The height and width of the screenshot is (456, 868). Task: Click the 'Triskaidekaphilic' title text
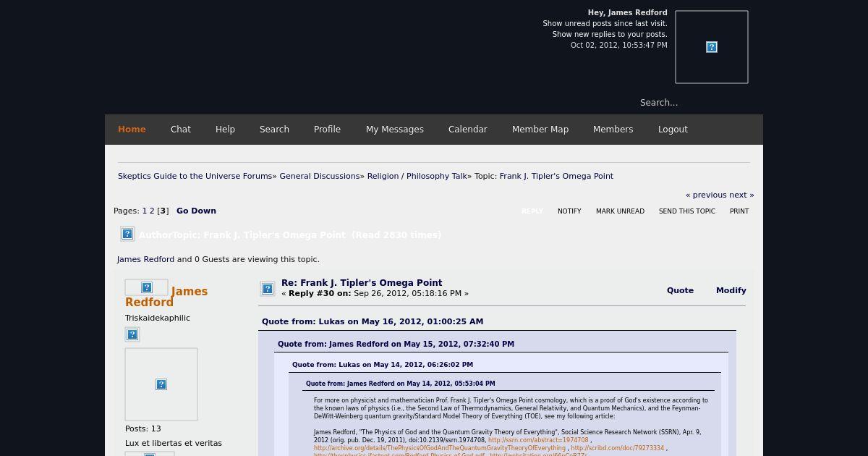(158, 318)
